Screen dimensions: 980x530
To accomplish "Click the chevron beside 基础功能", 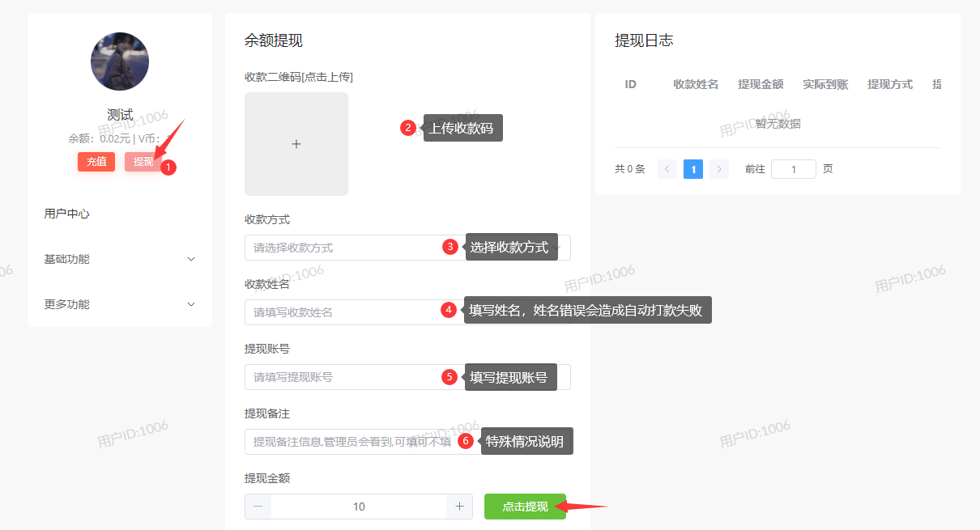I will click(x=191, y=259).
